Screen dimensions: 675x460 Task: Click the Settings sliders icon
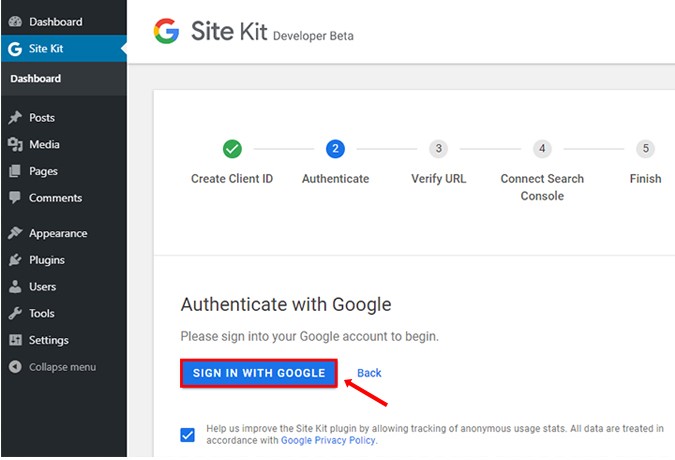(x=15, y=340)
